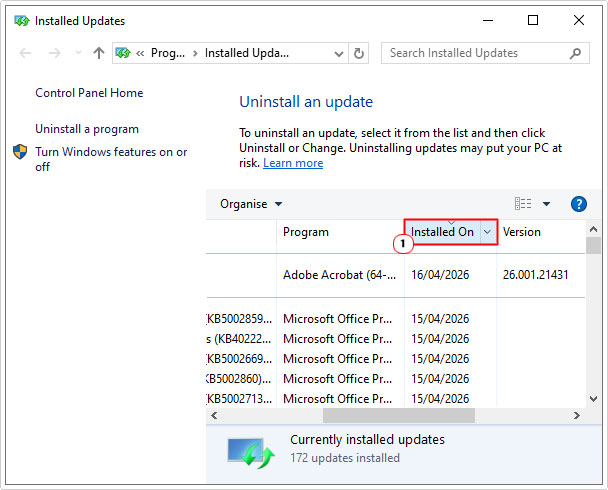The width and height of the screenshot is (608, 490).
Task: Click the change view icon
Action: click(x=523, y=204)
